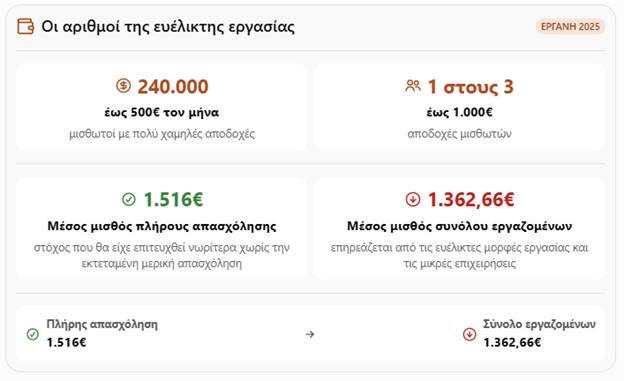Image resolution: width=624 pixels, height=381 pixels.
Task: Click the 240.000 figure
Action: tap(173, 86)
